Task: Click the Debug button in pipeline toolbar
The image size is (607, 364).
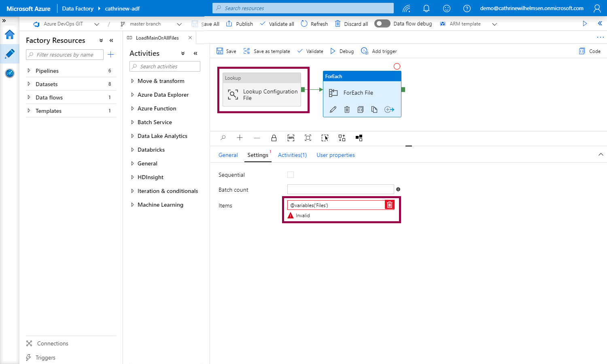Action: pyautogui.click(x=342, y=51)
